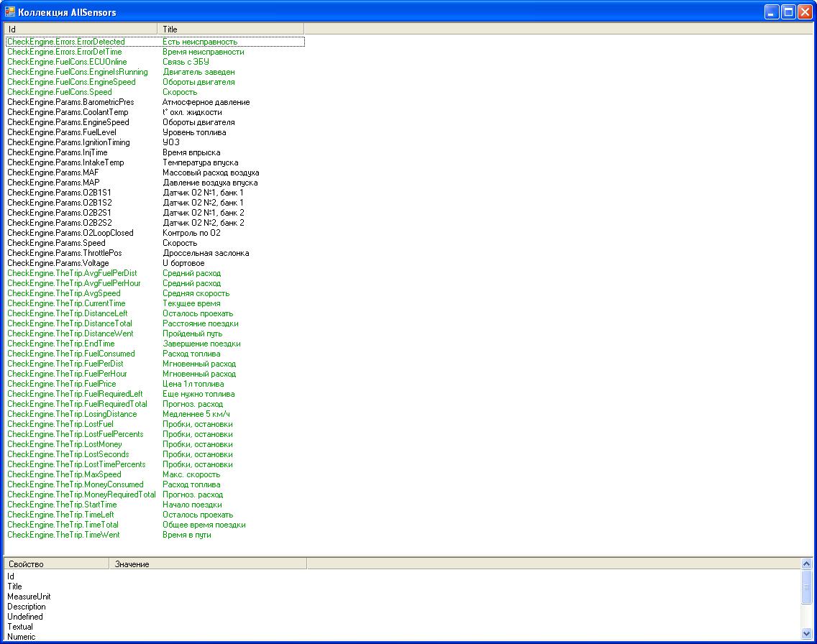Viewport: 817px width, 644px height.
Task: Maximize the Коллекция AllSensors window
Action: click(788, 12)
